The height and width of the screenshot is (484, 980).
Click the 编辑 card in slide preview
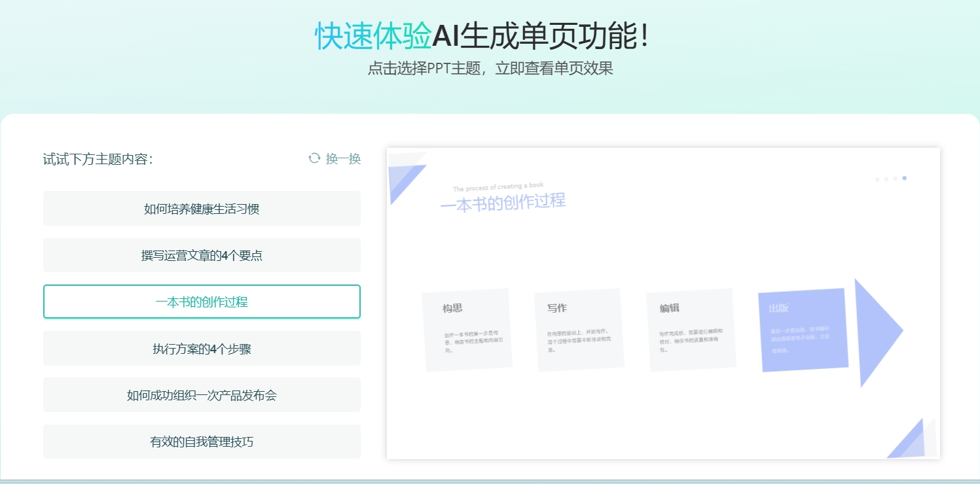coord(691,330)
